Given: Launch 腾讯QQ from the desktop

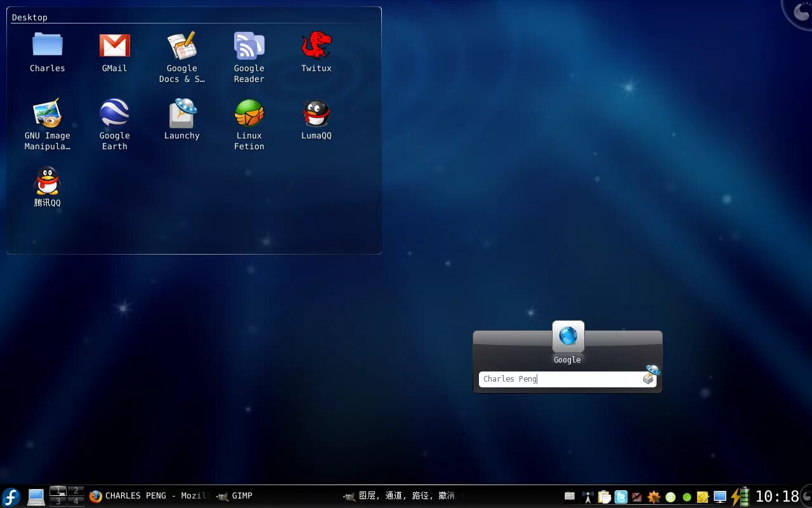Looking at the screenshot, I should pyautogui.click(x=48, y=181).
